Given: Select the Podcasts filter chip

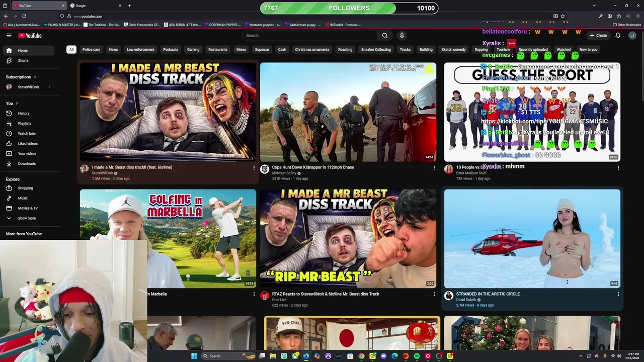Looking at the screenshot, I should click(x=171, y=50).
